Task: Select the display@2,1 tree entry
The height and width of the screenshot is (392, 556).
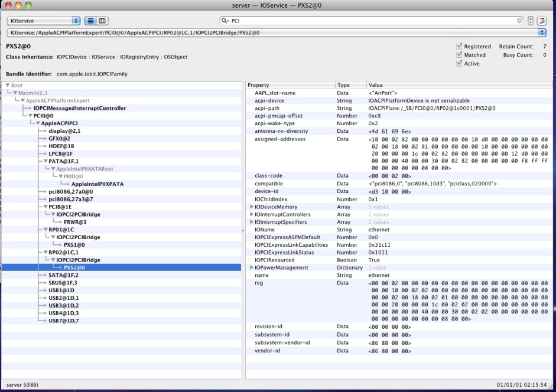Action: (x=64, y=131)
